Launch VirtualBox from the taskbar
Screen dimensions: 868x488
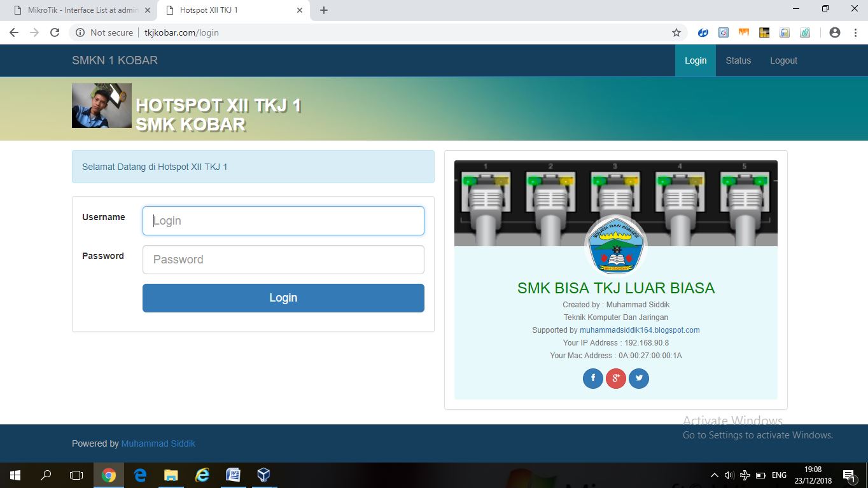tap(263, 475)
